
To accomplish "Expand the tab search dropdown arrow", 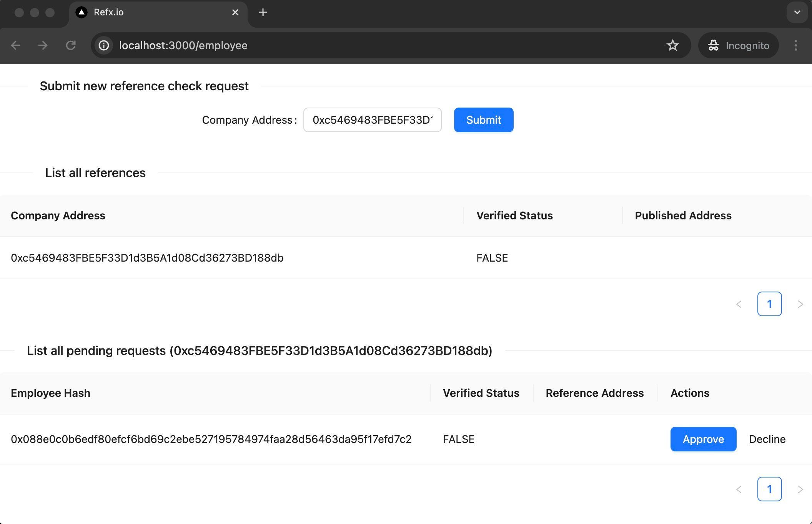I will point(797,12).
